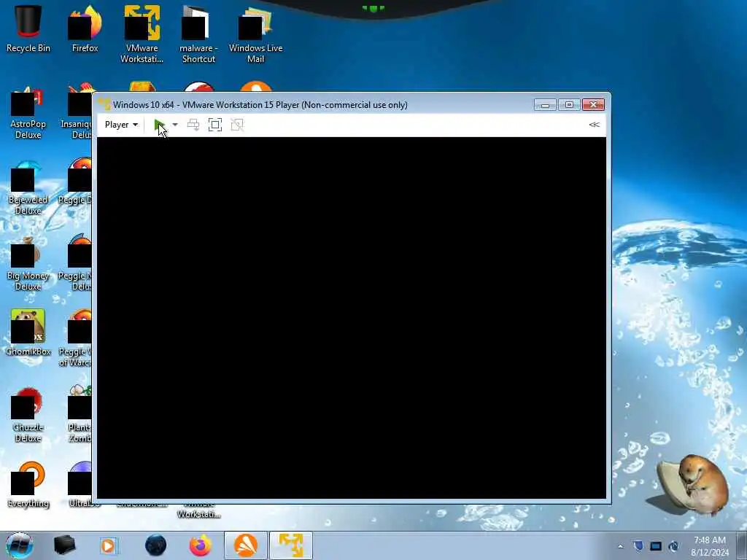Maximize the VMware Player window
Viewport: 747px width, 560px height.
[569, 105]
